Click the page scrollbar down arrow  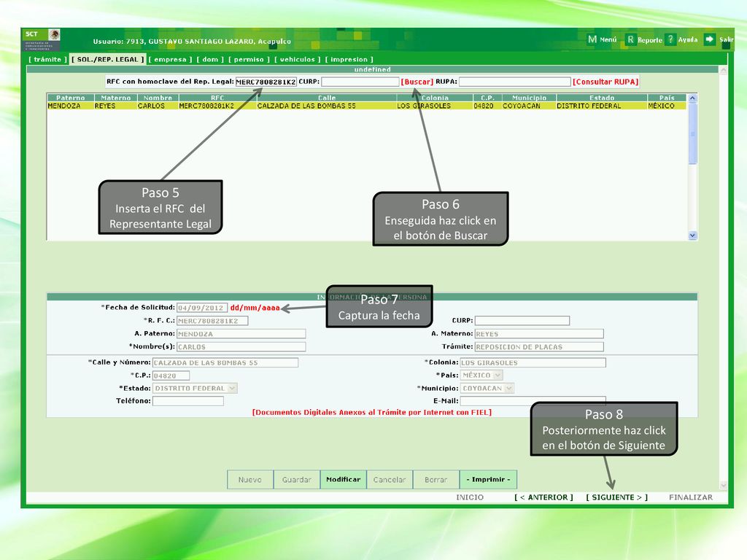click(723, 485)
